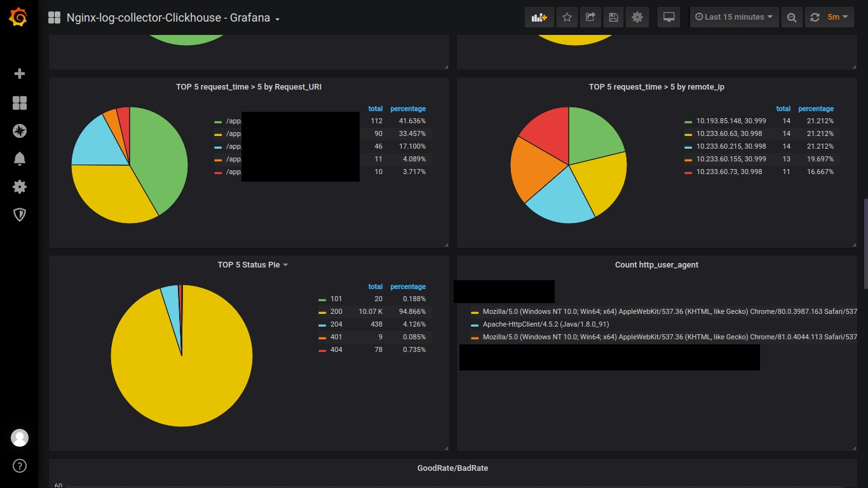Screen dimensions: 868x488
Task: Open the Alerting bell icon
Action: (x=20, y=159)
